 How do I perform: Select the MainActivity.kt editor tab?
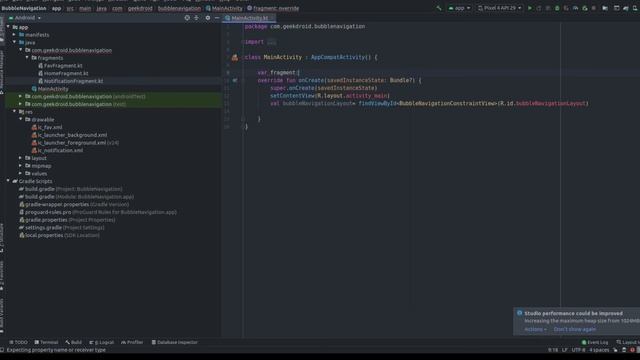coord(249,18)
